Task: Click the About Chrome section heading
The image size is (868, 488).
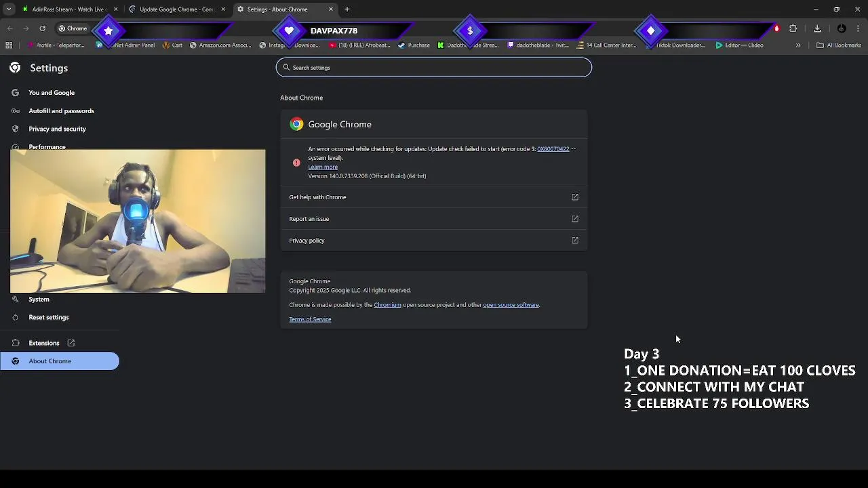Action: point(302,98)
